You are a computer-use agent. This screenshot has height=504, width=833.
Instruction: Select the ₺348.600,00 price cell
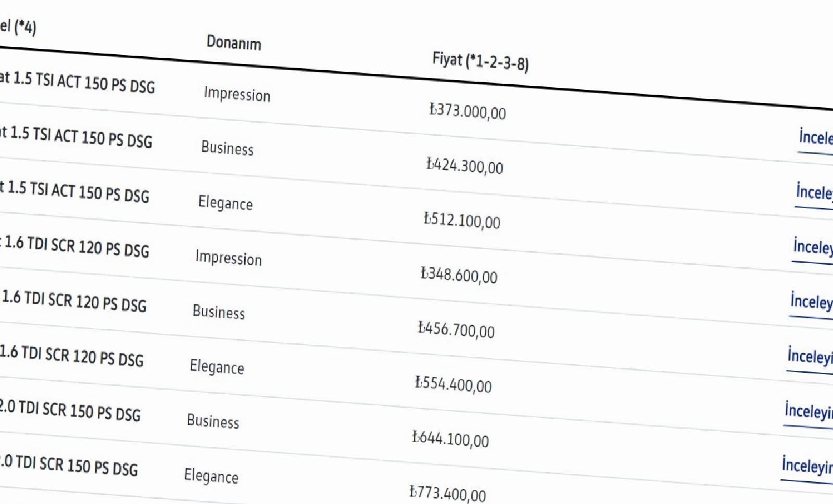pyautogui.click(x=459, y=274)
